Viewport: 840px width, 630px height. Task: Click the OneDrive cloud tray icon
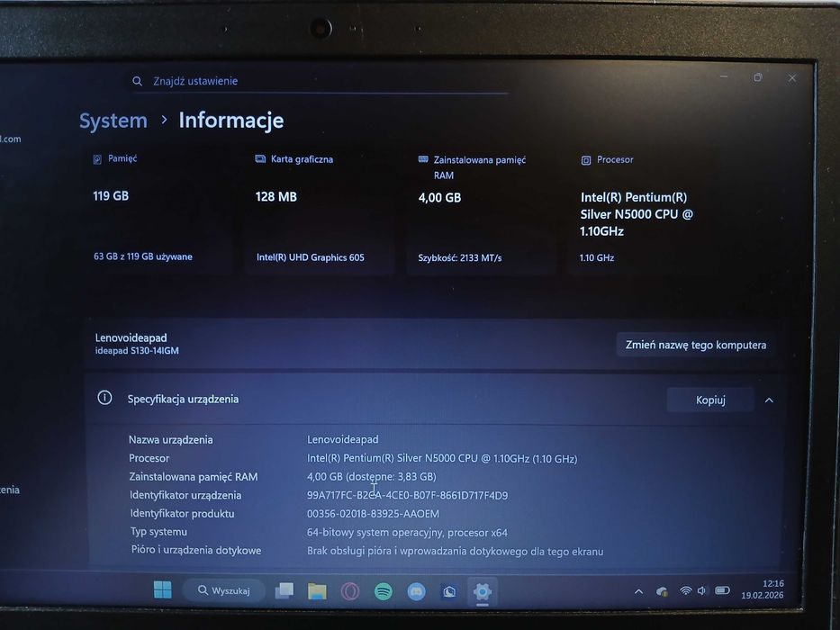pyautogui.click(x=662, y=591)
